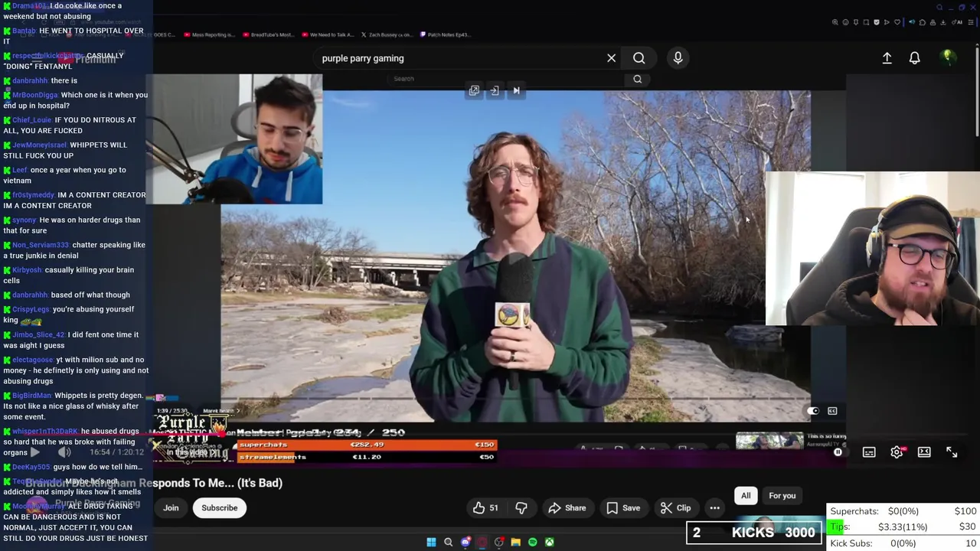Screen dimensions: 980x551
Task: Toggle closed captions CC button
Action: (x=832, y=411)
